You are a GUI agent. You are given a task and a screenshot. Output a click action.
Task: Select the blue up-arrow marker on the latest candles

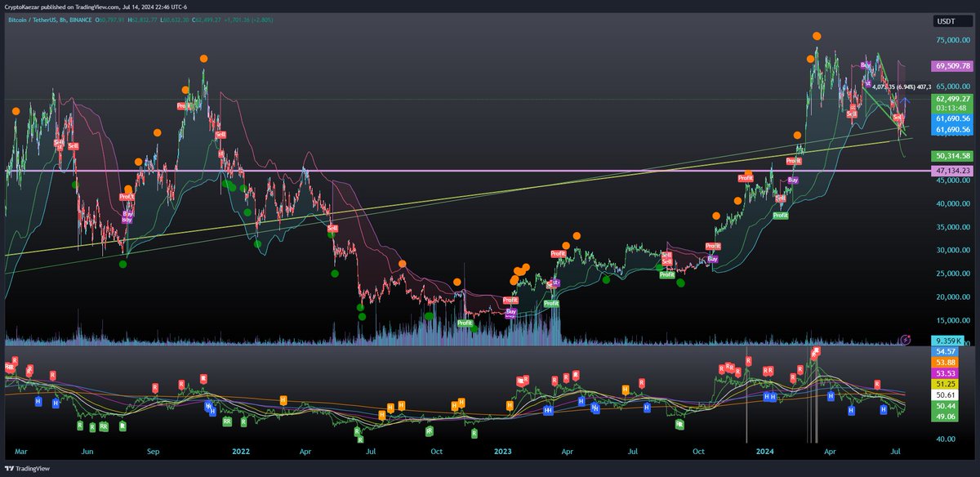906,101
